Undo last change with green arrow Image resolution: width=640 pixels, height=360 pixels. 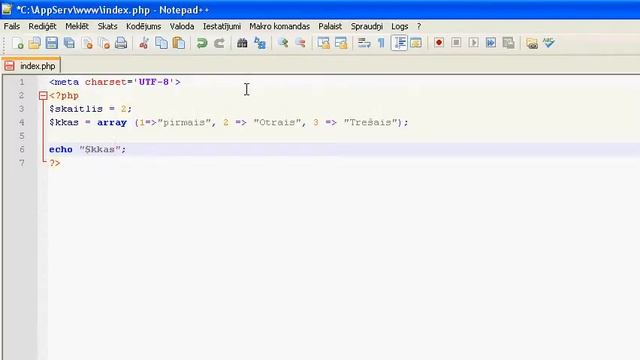pos(202,43)
